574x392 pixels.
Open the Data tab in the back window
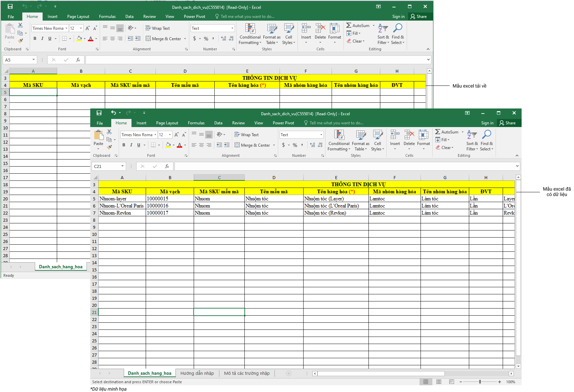(129, 17)
